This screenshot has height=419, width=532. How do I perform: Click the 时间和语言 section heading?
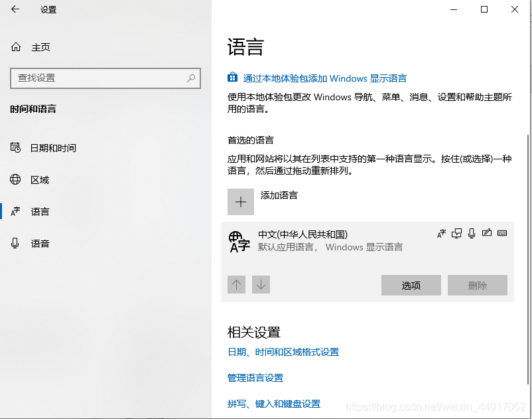tap(33, 109)
